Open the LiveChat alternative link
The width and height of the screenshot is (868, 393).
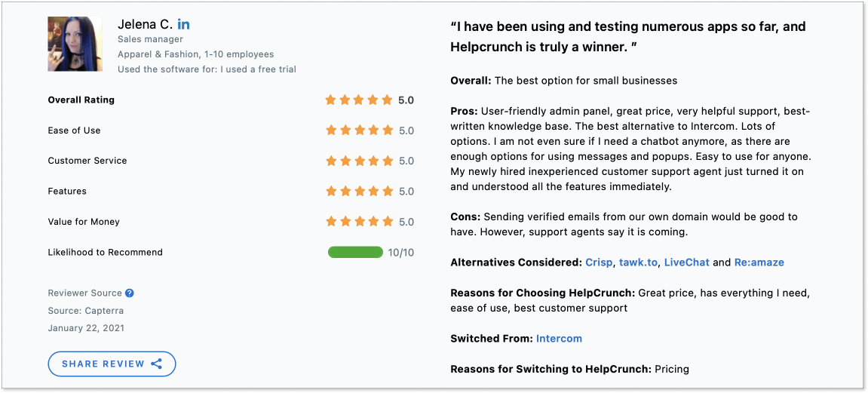coord(686,263)
